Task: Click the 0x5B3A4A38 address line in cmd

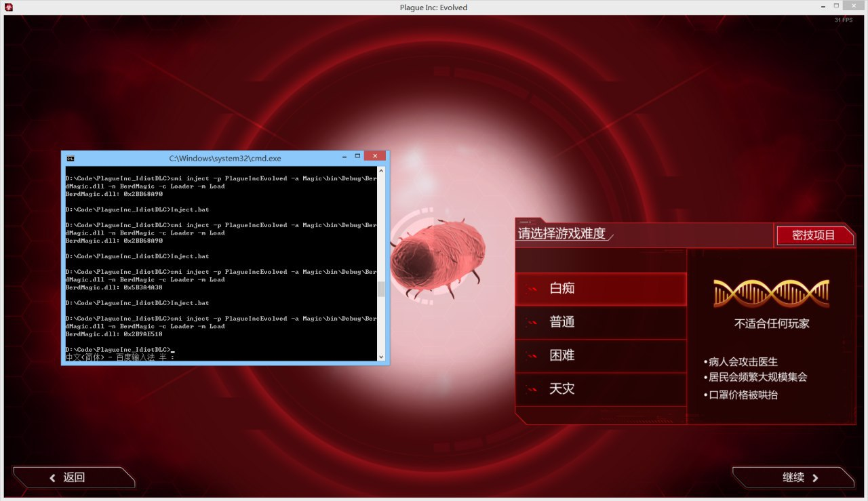Action: click(x=114, y=287)
